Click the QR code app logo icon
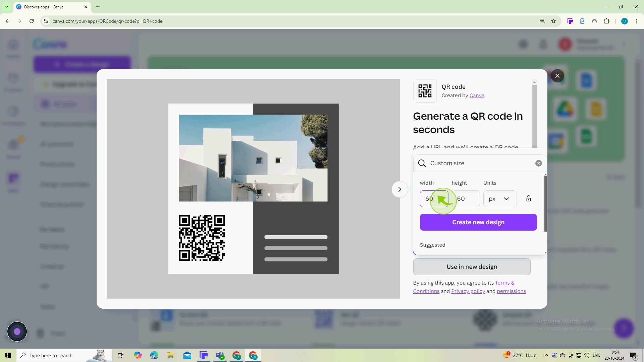The height and width of the screenshot is (362, 644). tap(425, 91)
